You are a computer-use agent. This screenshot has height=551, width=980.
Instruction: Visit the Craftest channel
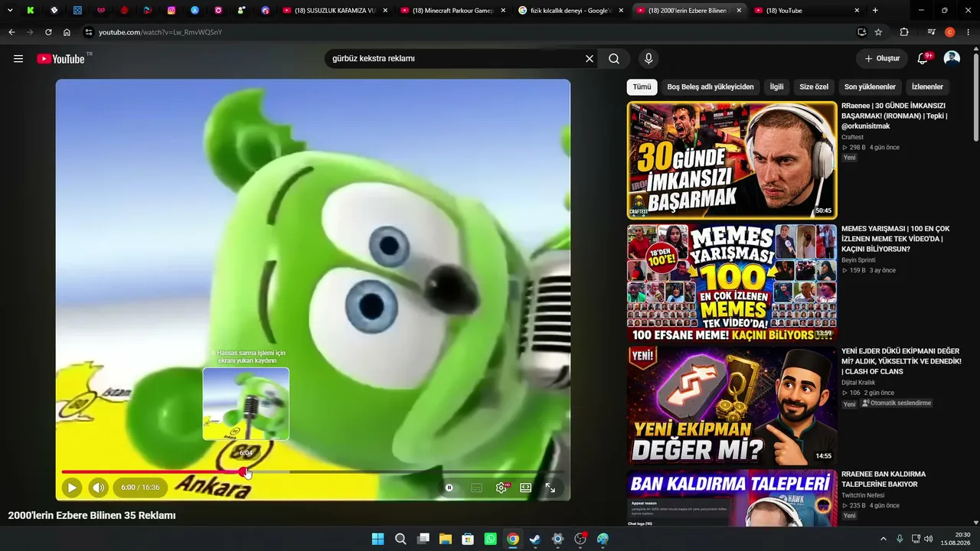click(x=852, y=137)
